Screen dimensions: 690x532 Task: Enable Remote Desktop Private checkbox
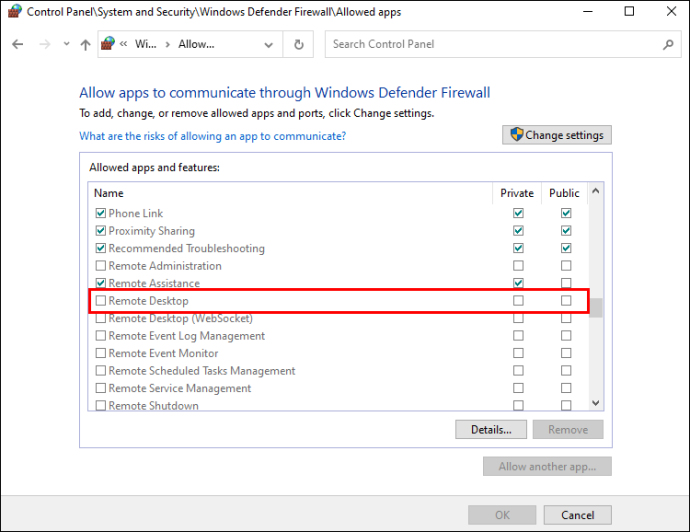(x=518, y=301)
